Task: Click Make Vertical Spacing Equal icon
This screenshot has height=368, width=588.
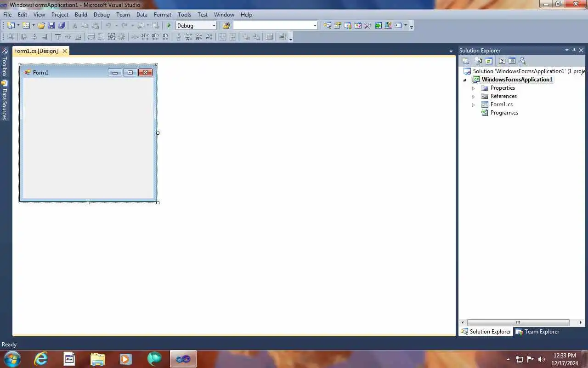Action: point(179,37)
